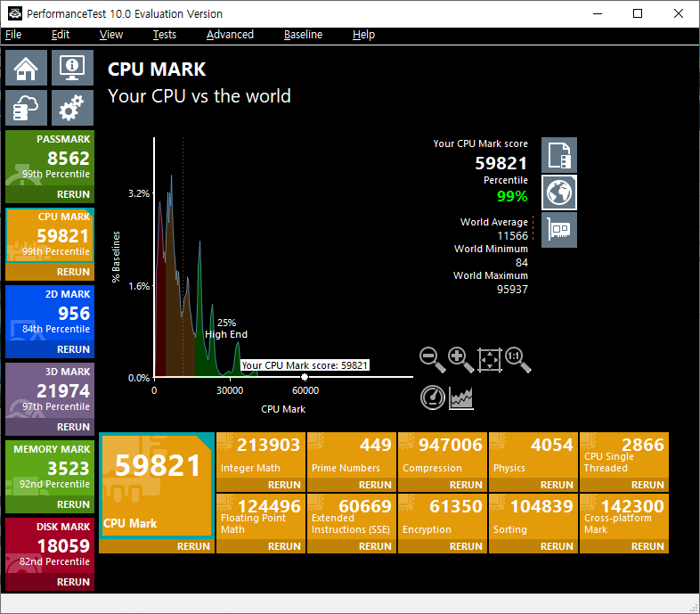Click the fit-to-view arrows icon
Screen dimensions: 700x614
tap(489, 359)
